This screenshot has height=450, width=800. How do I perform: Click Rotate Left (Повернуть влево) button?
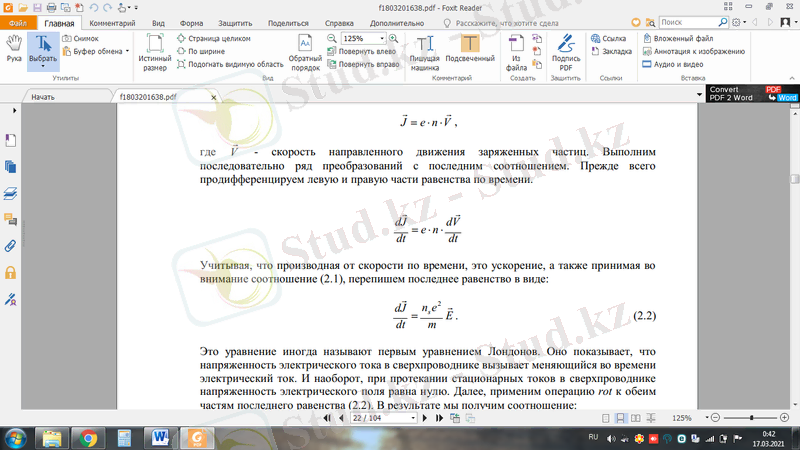pos(369,51)
